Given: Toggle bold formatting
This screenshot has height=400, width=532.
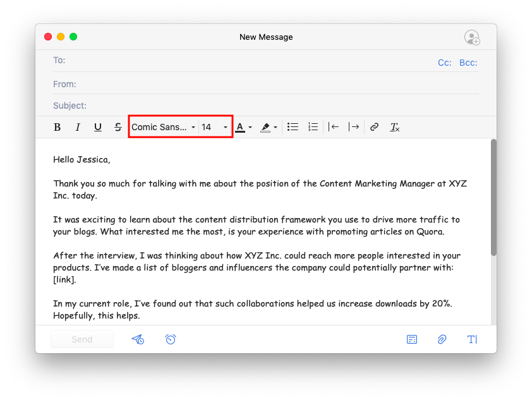Looking at the screenshot, I should pyautogui.click(x=57, y=126).
